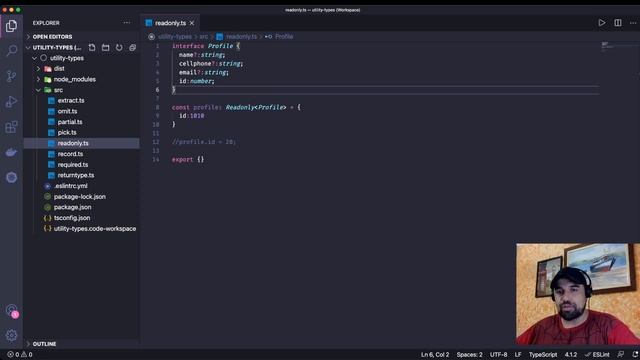Open notifications bell in status bar
640x360 pixels.
[635, 355]
